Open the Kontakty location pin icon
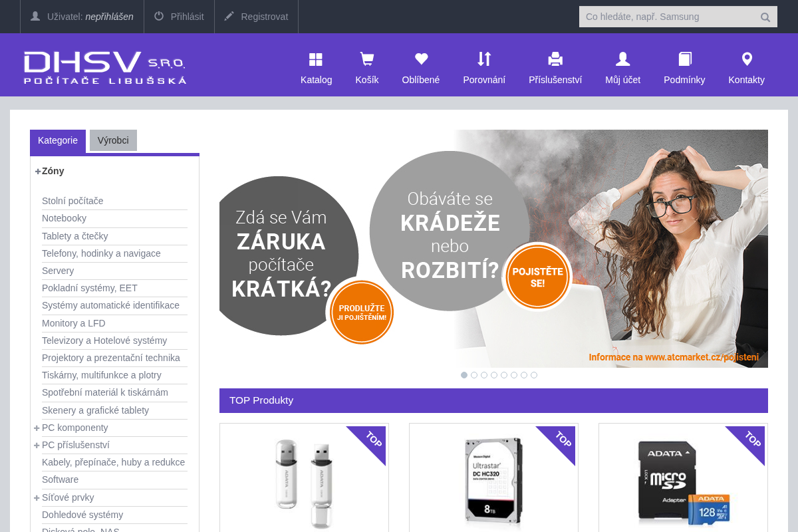 (x=747, y=60)
